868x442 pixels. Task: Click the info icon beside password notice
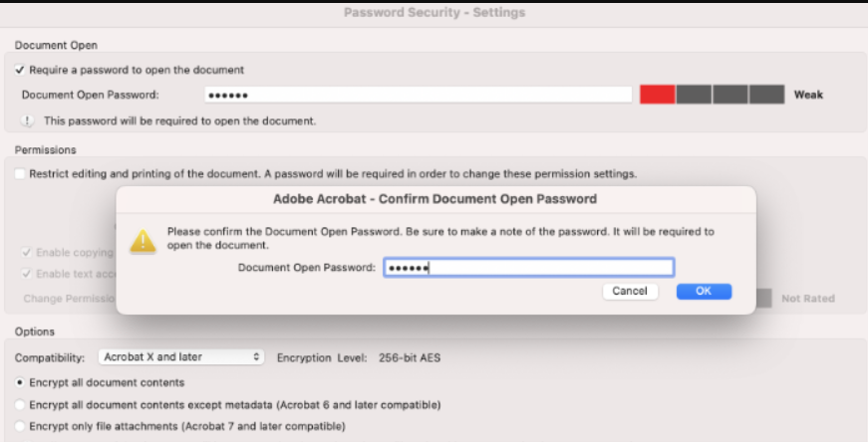click(x=27, y=120)
